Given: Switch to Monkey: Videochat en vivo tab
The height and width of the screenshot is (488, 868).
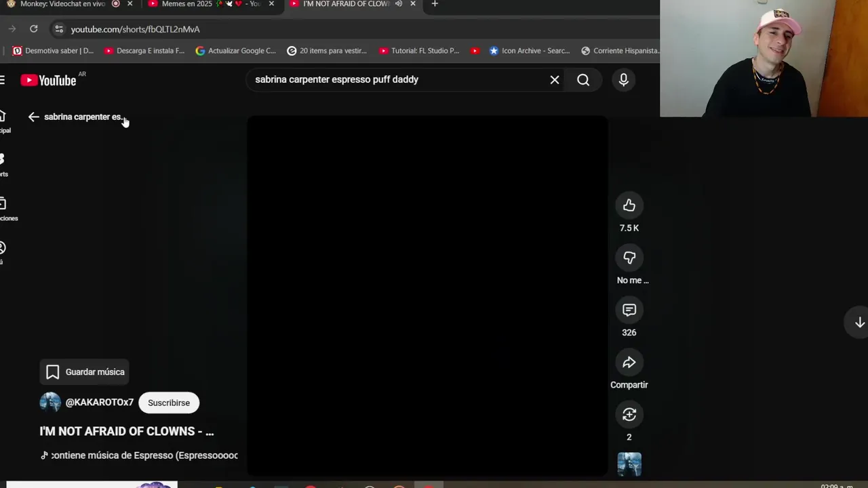Looking at the screenshot, I should pyautogui.click(x=62, y=4).
